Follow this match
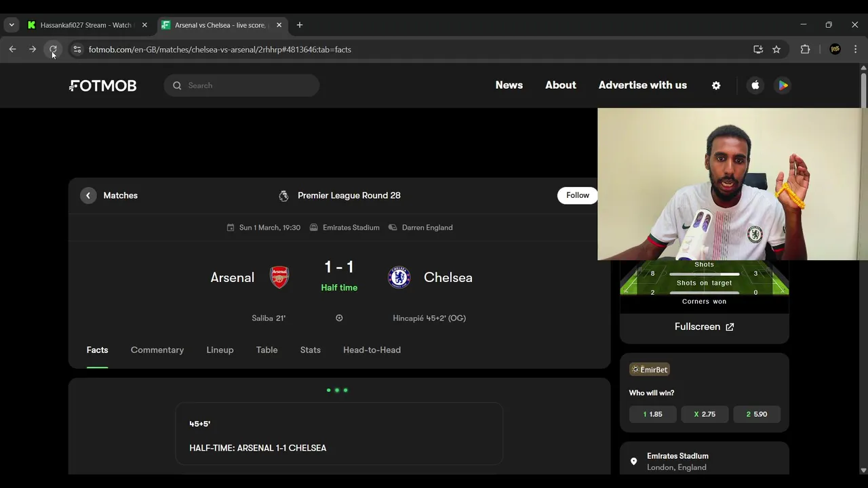Viewport: 868px width, 488px height. (578, 195)
